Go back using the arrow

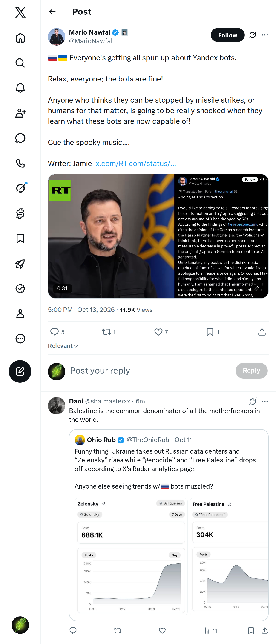pos(52,12)
